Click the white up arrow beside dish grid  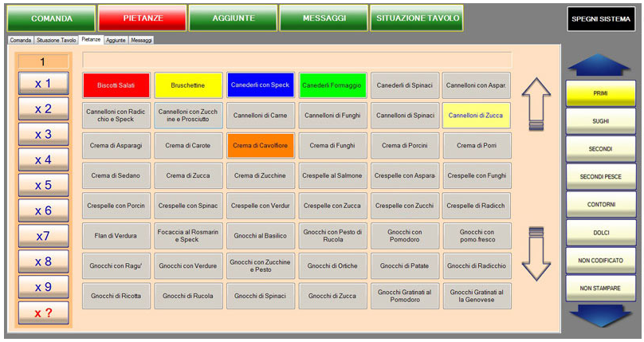pyautogui.click(x=536, y=103)
